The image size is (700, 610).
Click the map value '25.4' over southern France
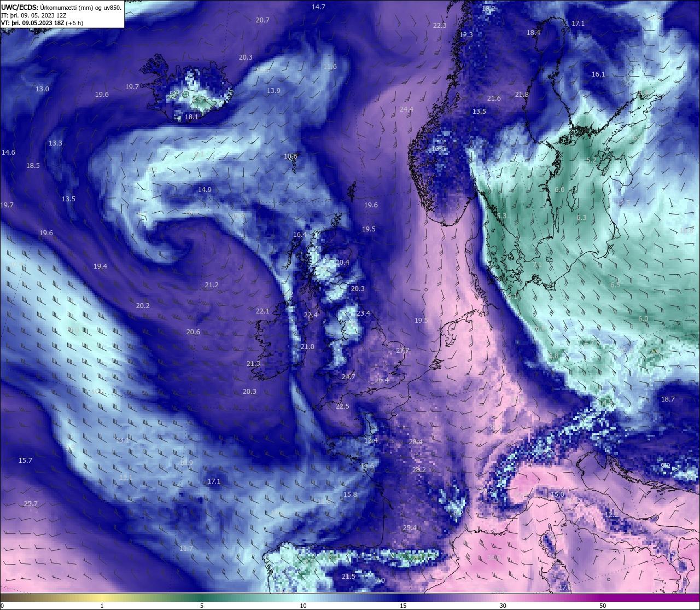pyautogui.click(x=410, y=528)
